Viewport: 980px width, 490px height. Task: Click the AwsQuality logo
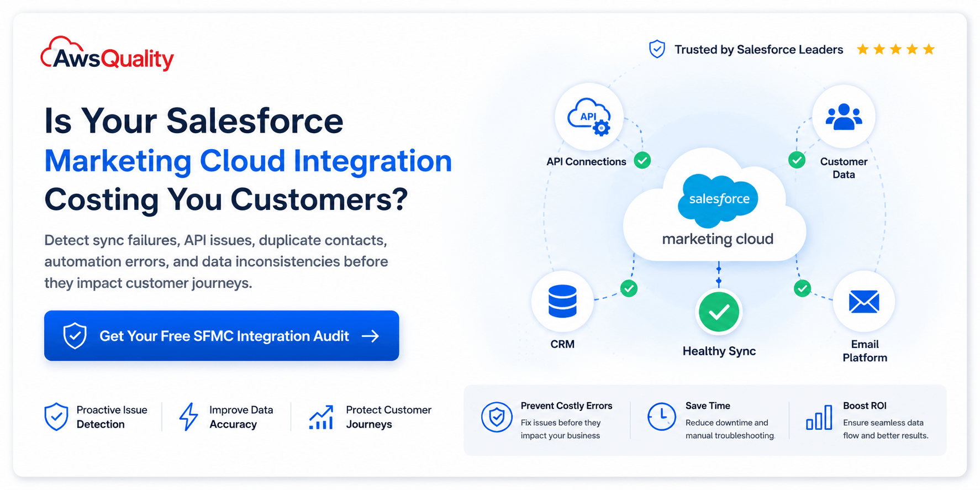[107, 54]
